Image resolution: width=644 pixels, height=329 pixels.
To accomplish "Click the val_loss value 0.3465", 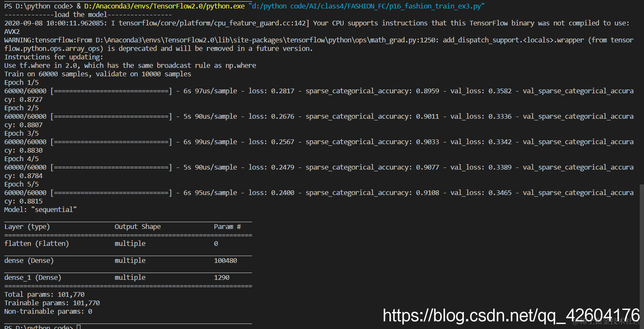I will pos(500,192).
